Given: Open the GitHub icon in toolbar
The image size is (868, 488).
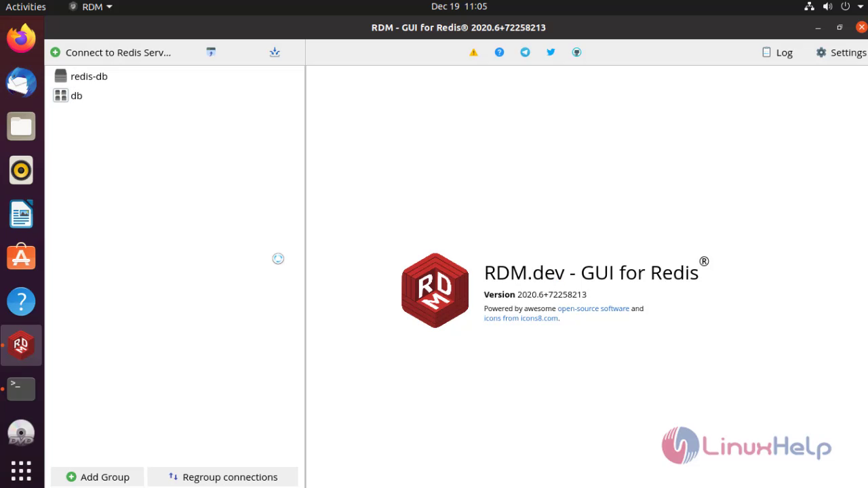Looking at the screenshot, I should (576, 52).
